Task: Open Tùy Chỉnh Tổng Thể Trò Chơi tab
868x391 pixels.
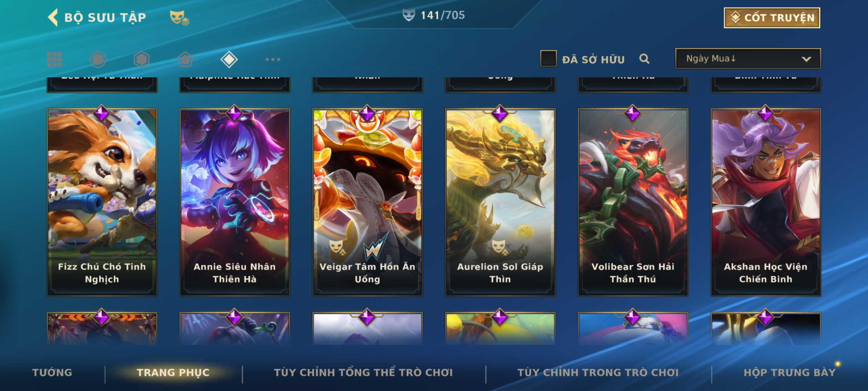Action: click(x=363, y=373)
